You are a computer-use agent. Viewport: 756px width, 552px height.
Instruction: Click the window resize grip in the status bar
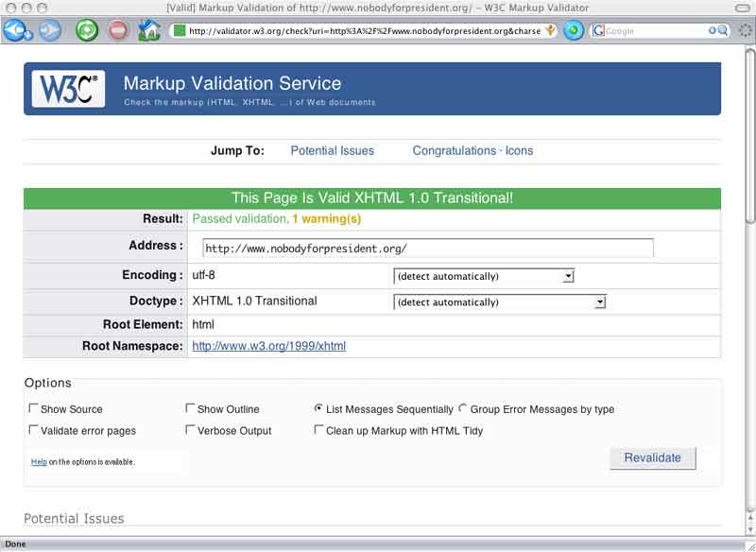click(x=750, y=545)
